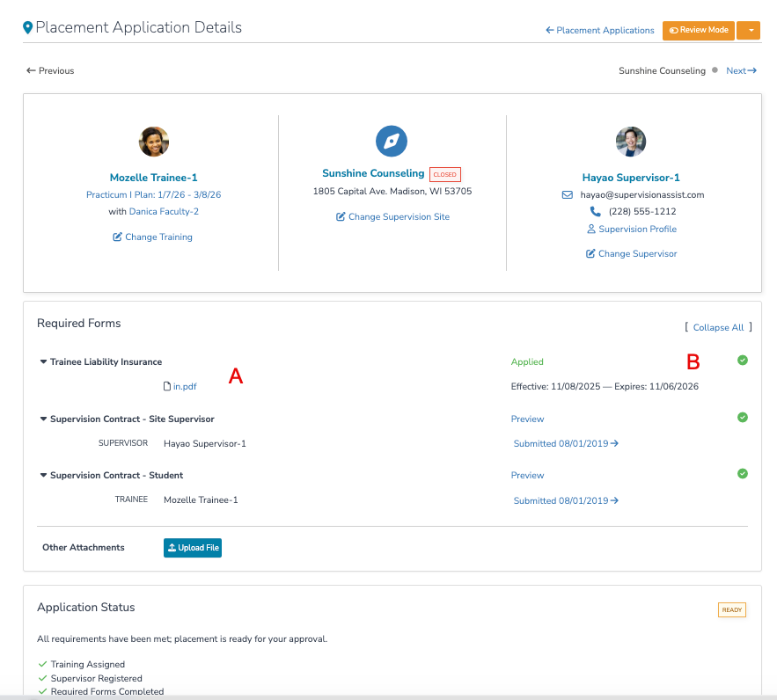The width and height of the screenshot is (777, 700).
Task: Click the phone icon next to (228) 555-1212
Action: pyautogui.click(x=595, y=211)
